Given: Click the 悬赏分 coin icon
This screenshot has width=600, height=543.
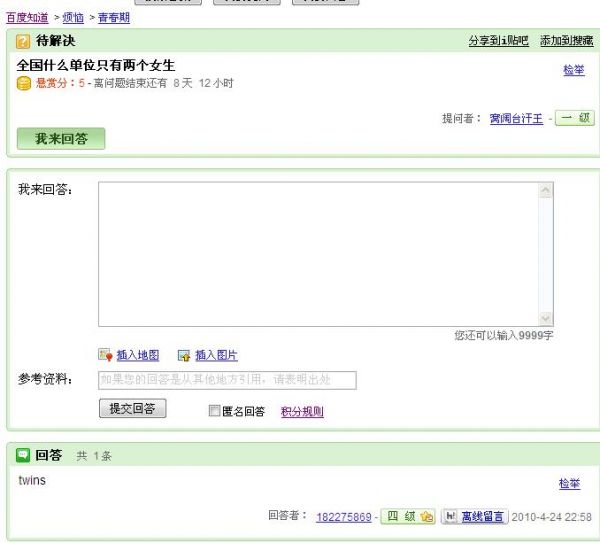Looking at the screenshot, I should (24, 84).
